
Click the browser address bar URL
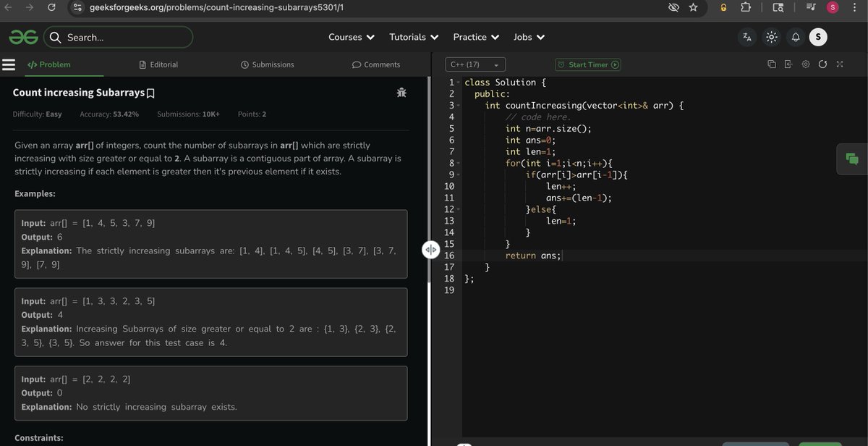click(217, 7)
